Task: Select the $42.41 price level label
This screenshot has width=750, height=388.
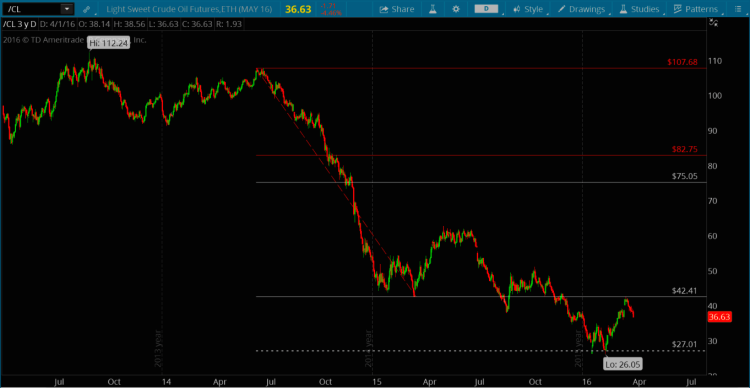Action: (x=684, y=290)
